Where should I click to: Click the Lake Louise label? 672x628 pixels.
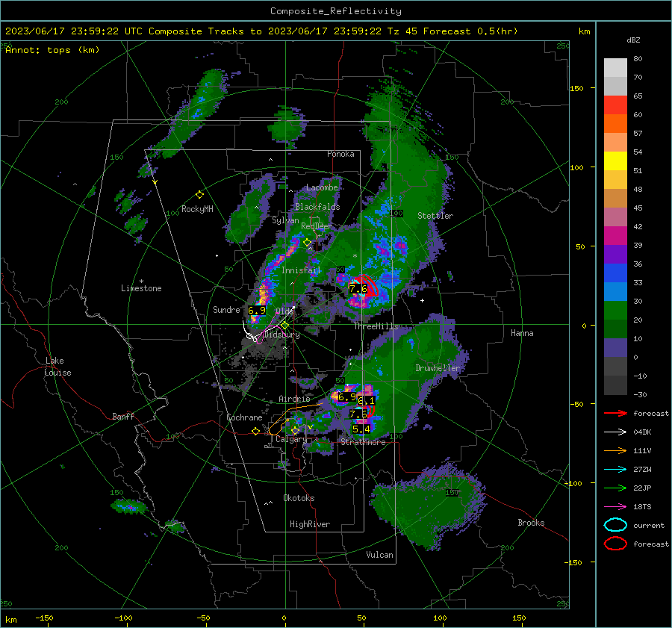coord(57,367)
